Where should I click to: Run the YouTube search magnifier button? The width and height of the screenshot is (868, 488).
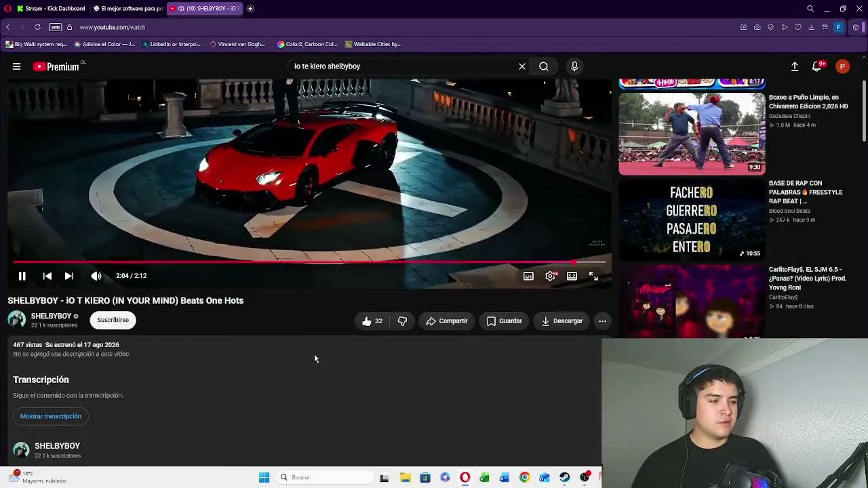pos(544,66)
